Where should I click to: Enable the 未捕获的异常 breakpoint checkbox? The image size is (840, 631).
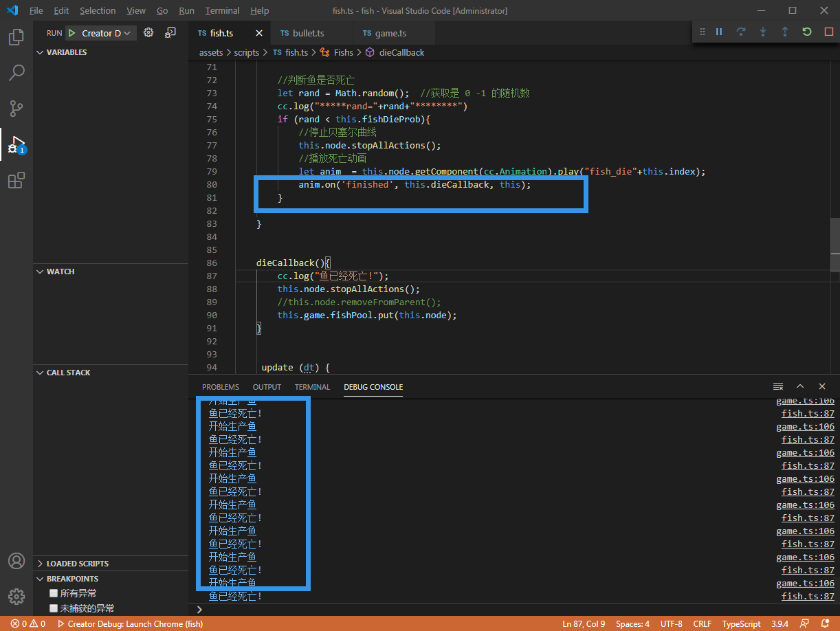(x=54, y=608)
